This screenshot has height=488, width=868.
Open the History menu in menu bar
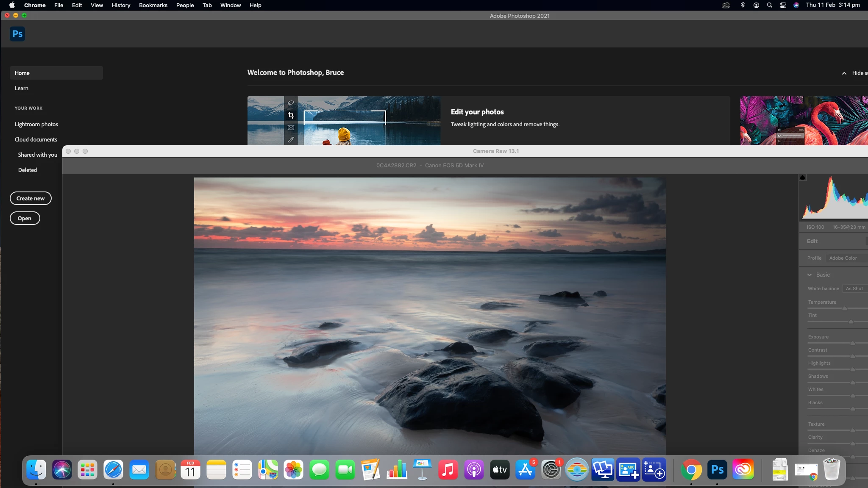pos(121,5)
